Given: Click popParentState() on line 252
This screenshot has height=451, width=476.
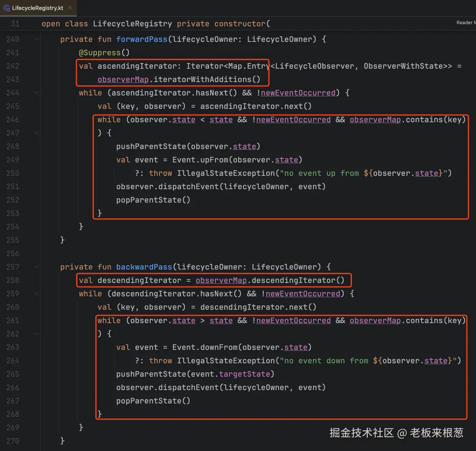Looking at the screenshot, I should pos(153,200).
